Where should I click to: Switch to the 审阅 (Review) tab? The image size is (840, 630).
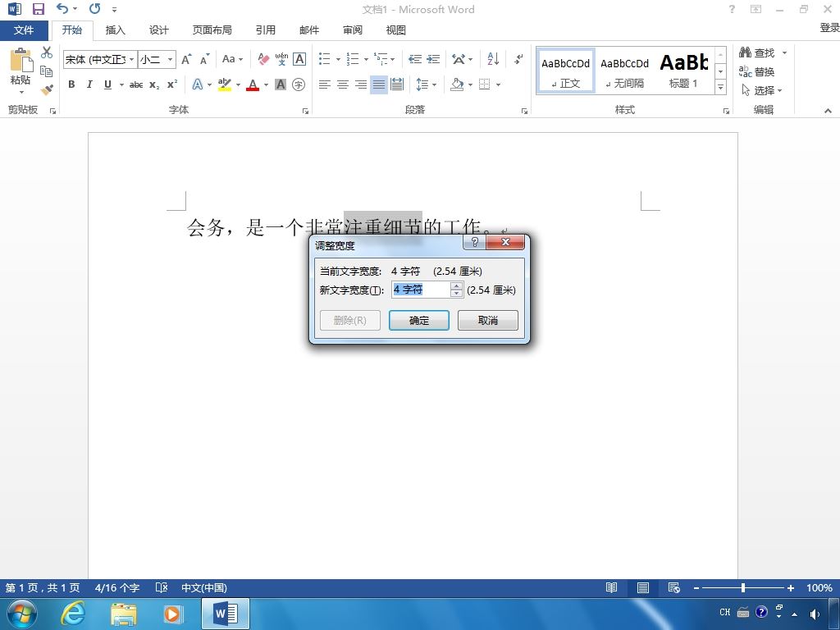pos(353,30)
